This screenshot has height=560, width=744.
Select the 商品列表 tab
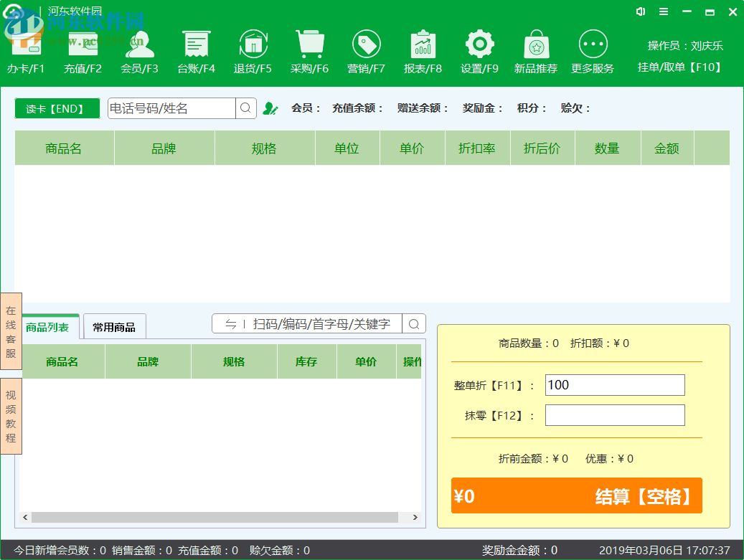point(48,327)
